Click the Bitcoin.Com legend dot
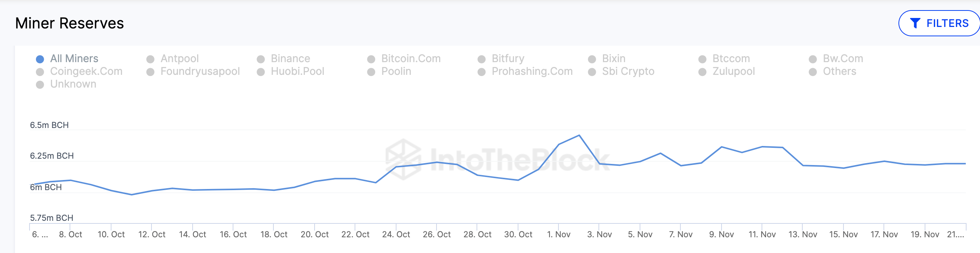The height and width of the screenshot is (253, 980). pyautogui.click(x=371, y=59)
